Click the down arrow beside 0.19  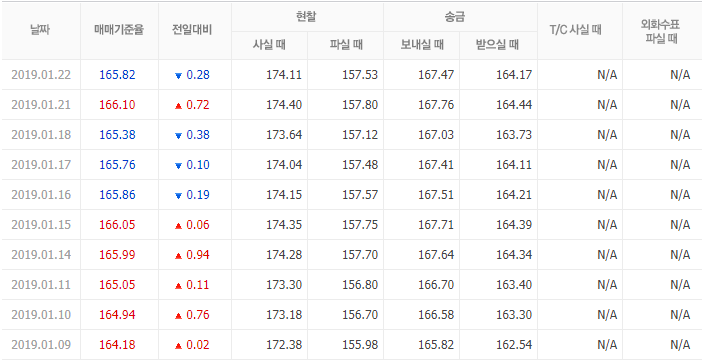(178, 196)
